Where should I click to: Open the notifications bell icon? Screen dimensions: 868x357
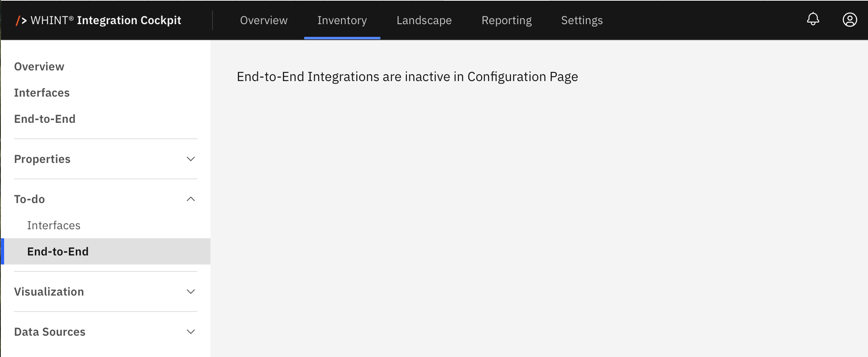(813, 19)
